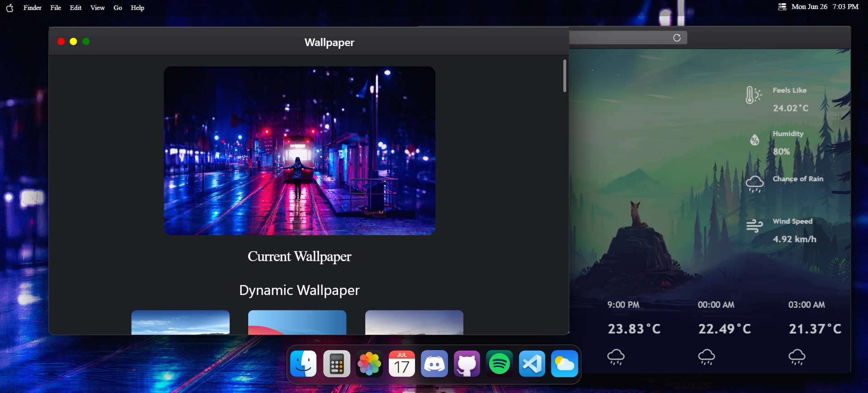Image resolution: width=868 pixels, height=393 pixels.
Task: Open the Edit menu
Action: [x=75, y=8]
